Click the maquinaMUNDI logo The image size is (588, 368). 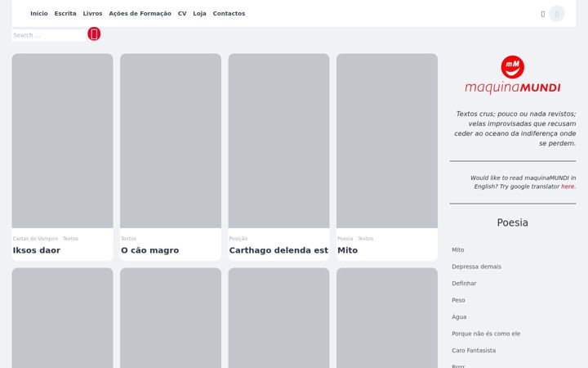tap(513, 74)
